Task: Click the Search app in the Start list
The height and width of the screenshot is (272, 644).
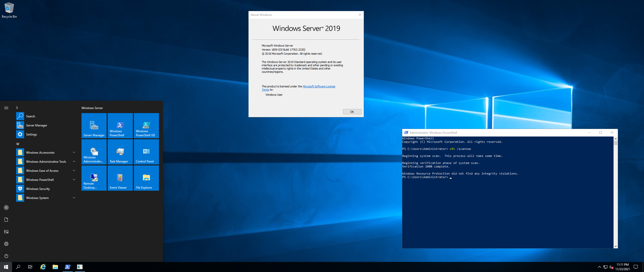Action: [46, 116]
